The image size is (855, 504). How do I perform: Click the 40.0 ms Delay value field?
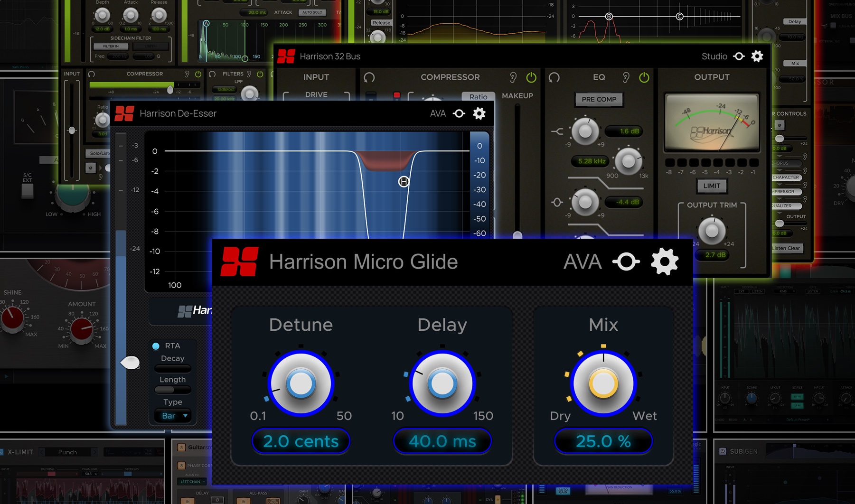point(442,441)
